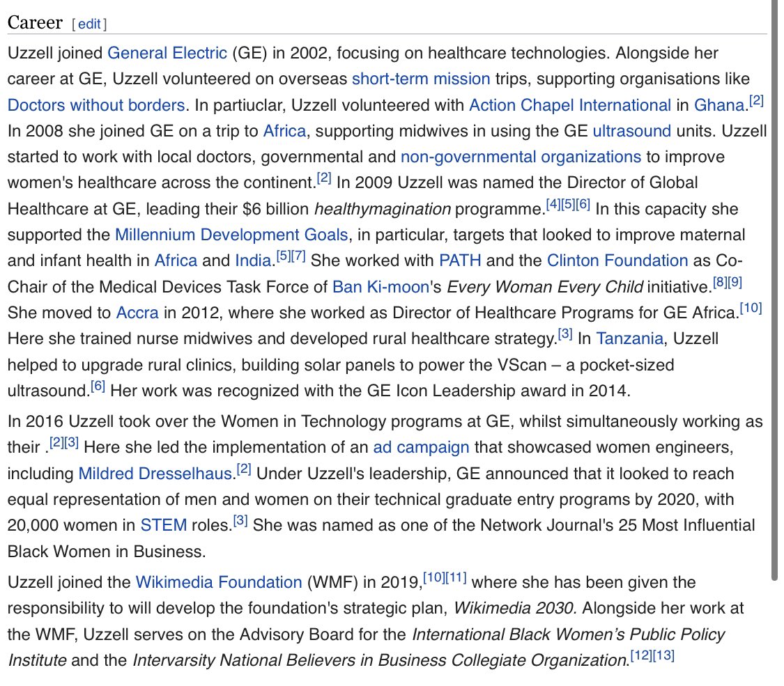Viewport: 784px width, 686px height.
Task: Click citation [8] after Every Child initiative
Action: coord(720,282)
